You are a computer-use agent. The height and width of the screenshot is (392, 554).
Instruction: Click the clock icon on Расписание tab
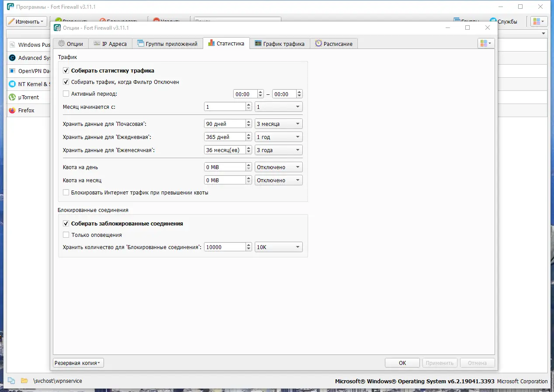point(319,44)
